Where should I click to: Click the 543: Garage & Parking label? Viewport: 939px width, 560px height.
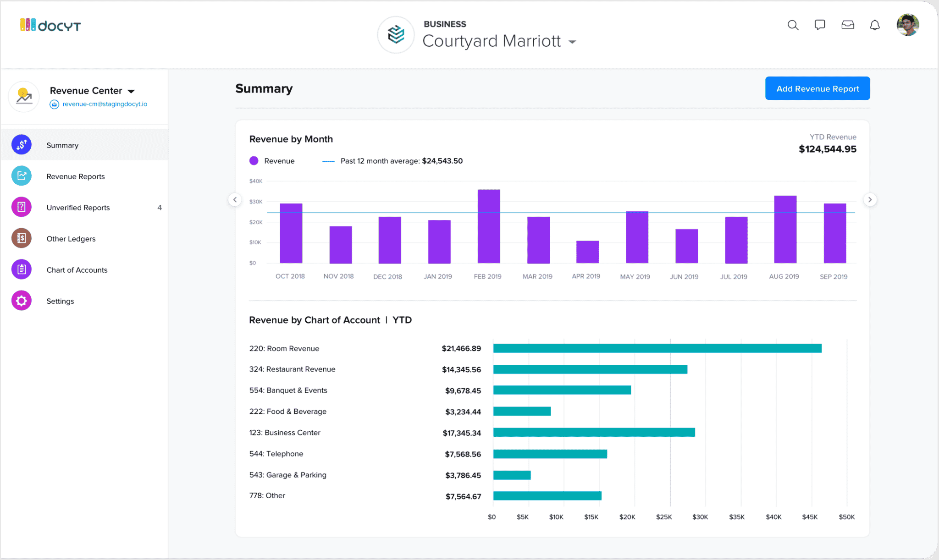pyautogui.click(x=287, y=475)
